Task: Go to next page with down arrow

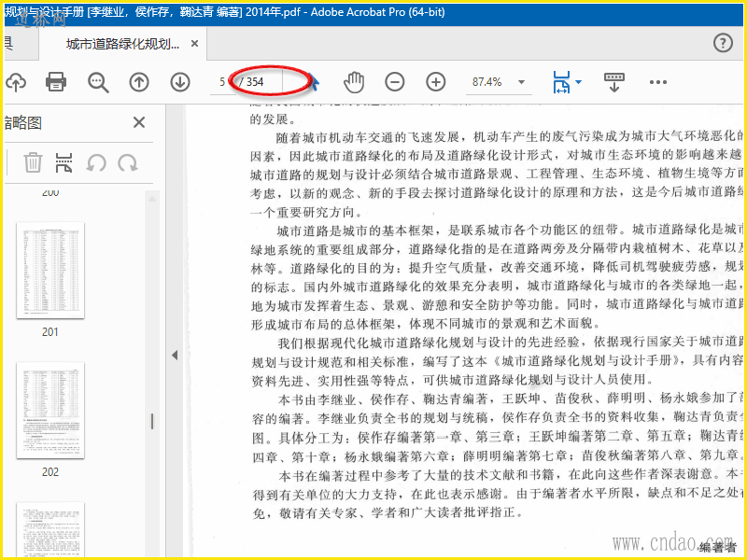Action: coord(180,82)
